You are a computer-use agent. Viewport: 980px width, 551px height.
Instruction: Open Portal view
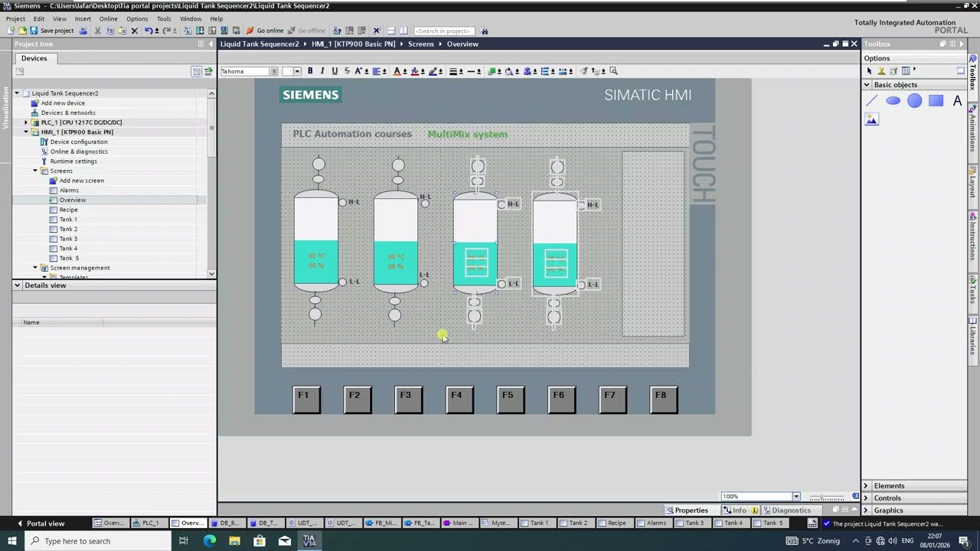coord(40,523)
